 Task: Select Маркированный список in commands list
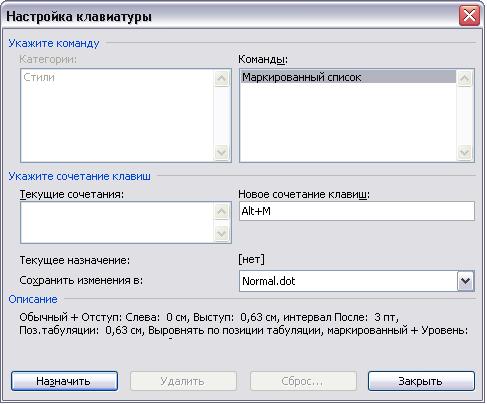[348, 77]
